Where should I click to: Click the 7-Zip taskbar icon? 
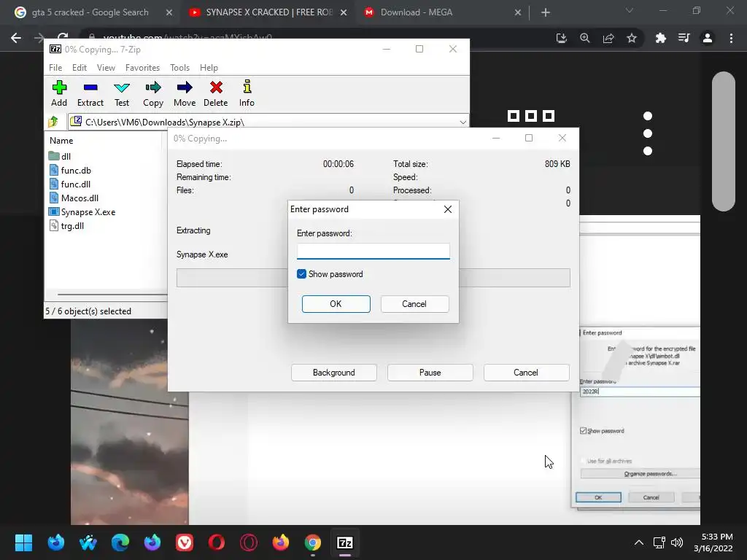[x=345, y=542]
